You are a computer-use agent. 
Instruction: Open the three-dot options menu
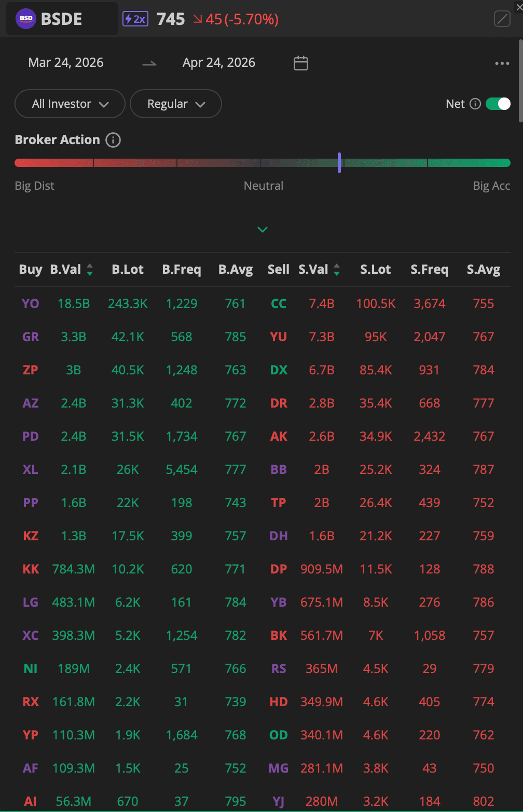click(x=502, y=63)
